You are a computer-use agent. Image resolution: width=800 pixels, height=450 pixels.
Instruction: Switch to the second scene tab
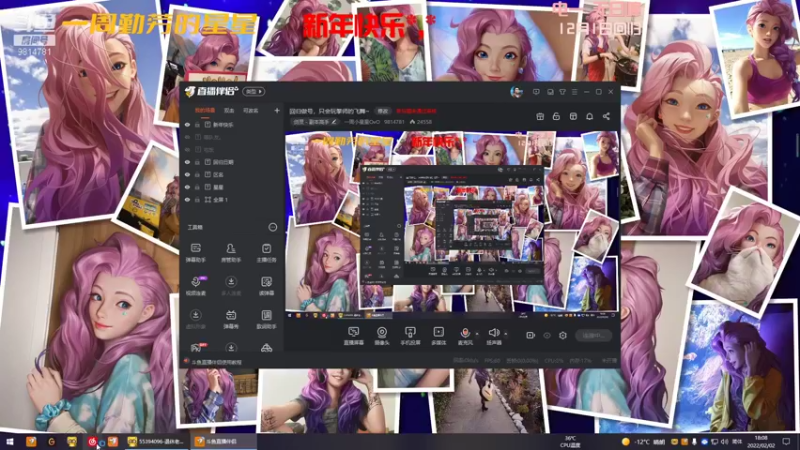pos(229,110)
